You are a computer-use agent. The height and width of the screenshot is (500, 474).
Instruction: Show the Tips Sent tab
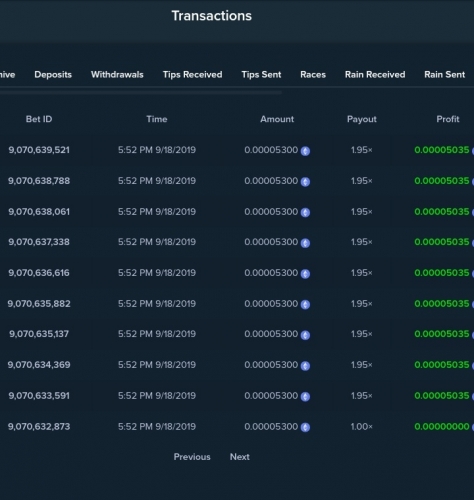tap(261, 74)
